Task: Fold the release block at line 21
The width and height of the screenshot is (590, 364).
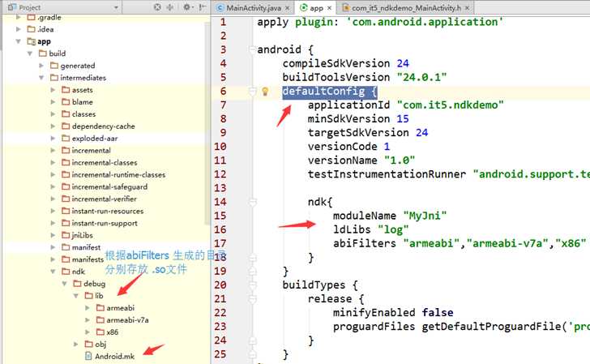Action: point(252,299)
